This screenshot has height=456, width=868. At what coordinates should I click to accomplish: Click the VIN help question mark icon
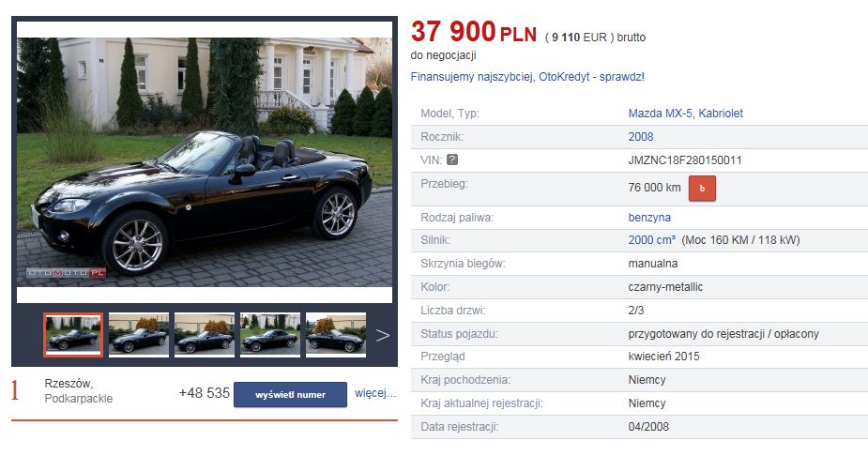pos(452,160)
